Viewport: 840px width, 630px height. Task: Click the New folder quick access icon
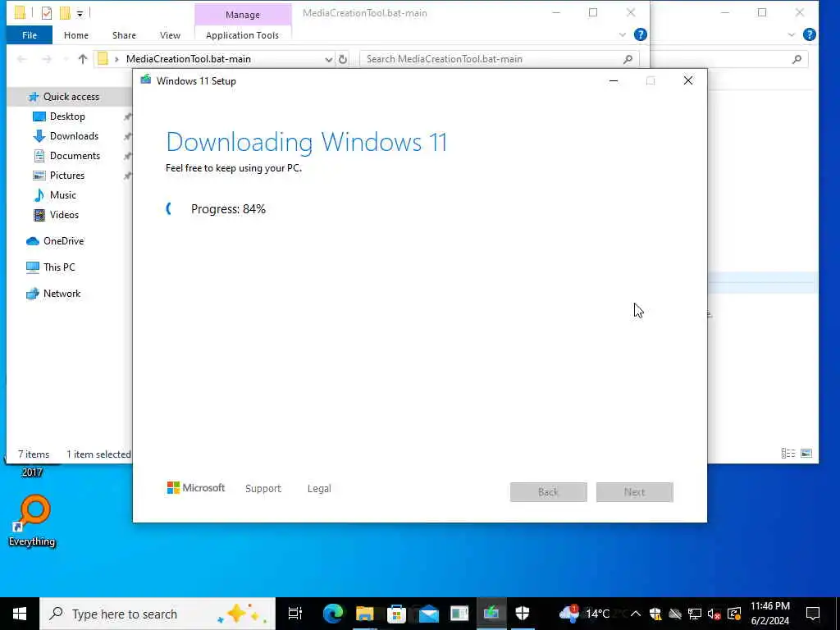pyautogui.click(x=65, y=13)
